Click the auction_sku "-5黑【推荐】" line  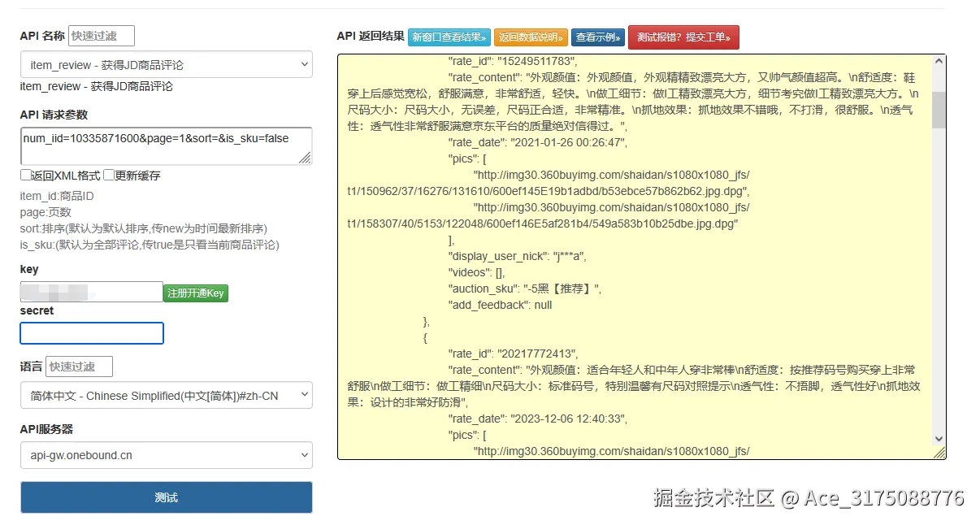(x=525, y=289)
